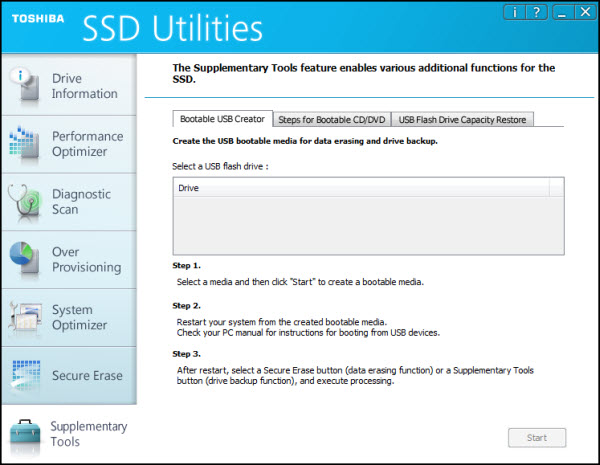
Task: Click the Drive column header
Action: (x=362, y=188)
